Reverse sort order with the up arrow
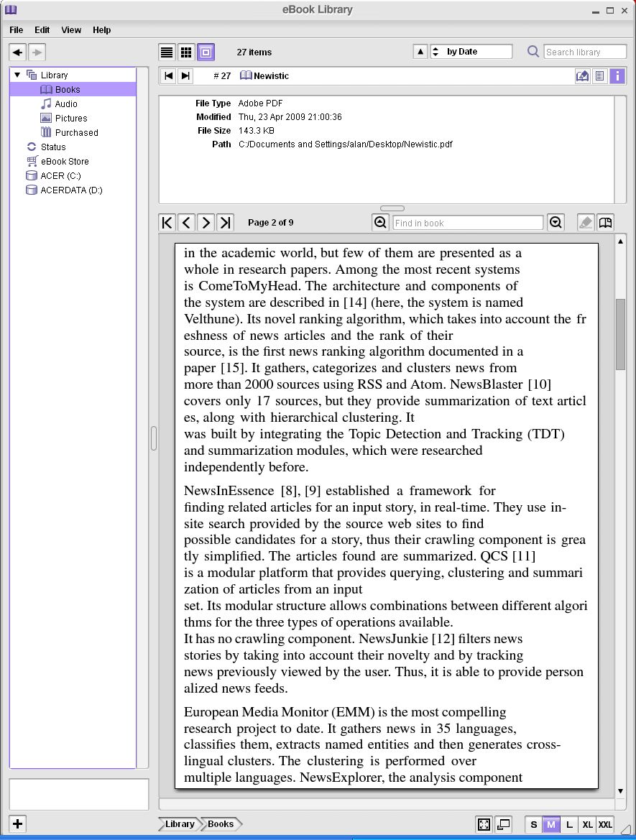636x840 pixels. tap(420, 52)
